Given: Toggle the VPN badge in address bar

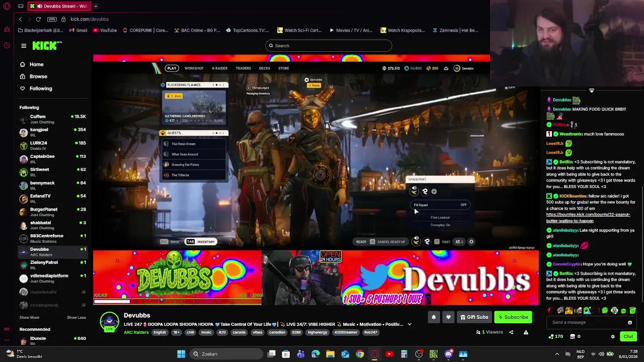Looking at the screenshot, I should click(51, 19).
